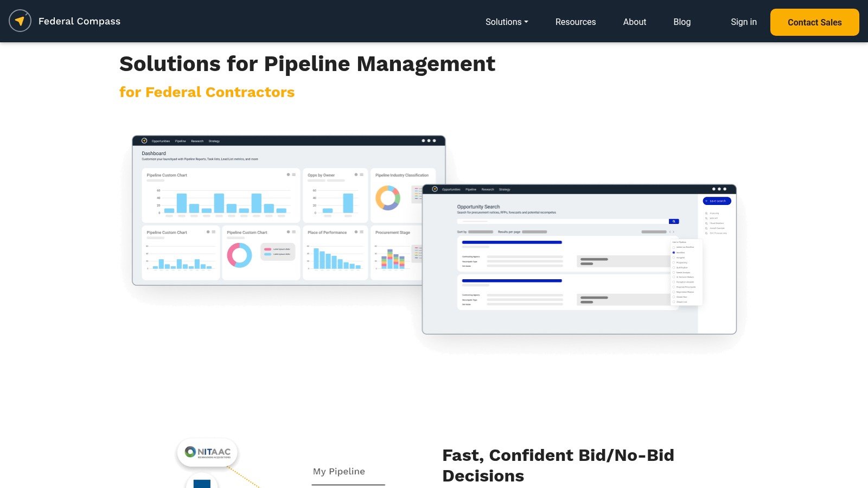Screen dimensions: 868x488
Task: Click the "Opps by Owner" chart card title
Action: click(x=321, y=175)
